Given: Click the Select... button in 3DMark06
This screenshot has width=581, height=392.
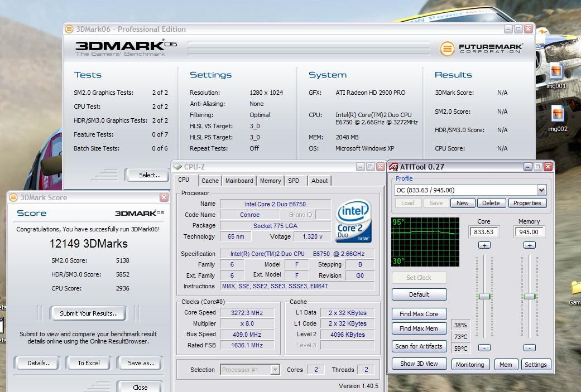Looking at the screenshot, I should [147, 175].
